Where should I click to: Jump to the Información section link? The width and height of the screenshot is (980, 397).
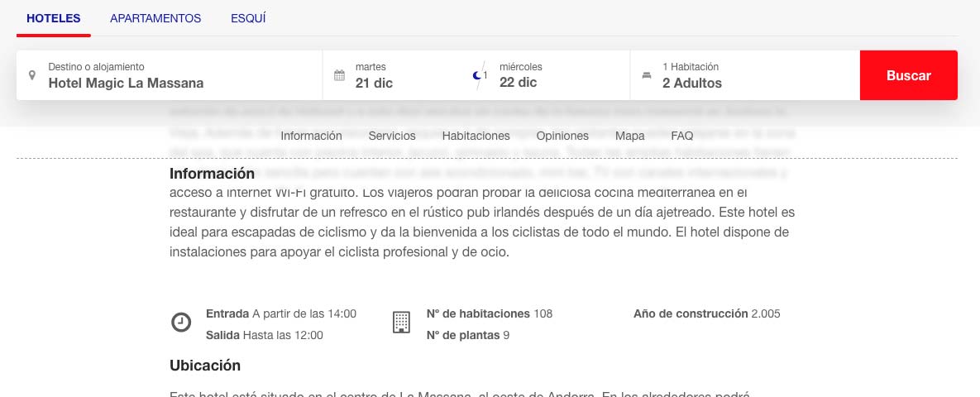(311, 136)
